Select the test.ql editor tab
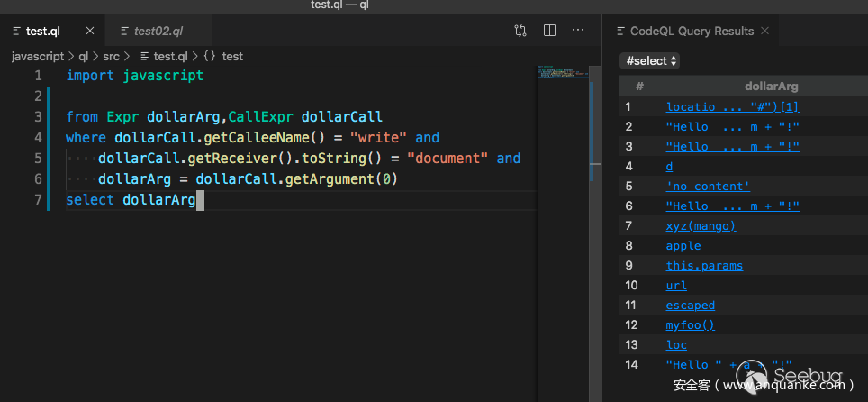 tap(43, 31)
